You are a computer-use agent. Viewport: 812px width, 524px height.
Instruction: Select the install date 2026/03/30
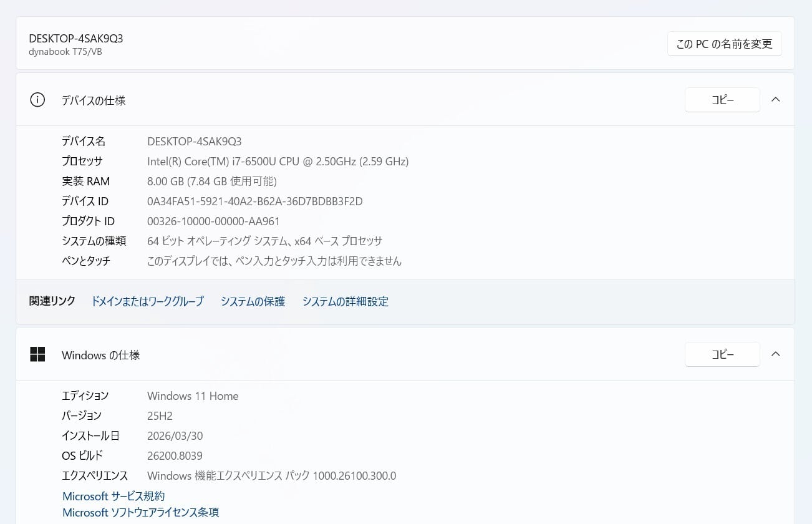coord(175,435)
